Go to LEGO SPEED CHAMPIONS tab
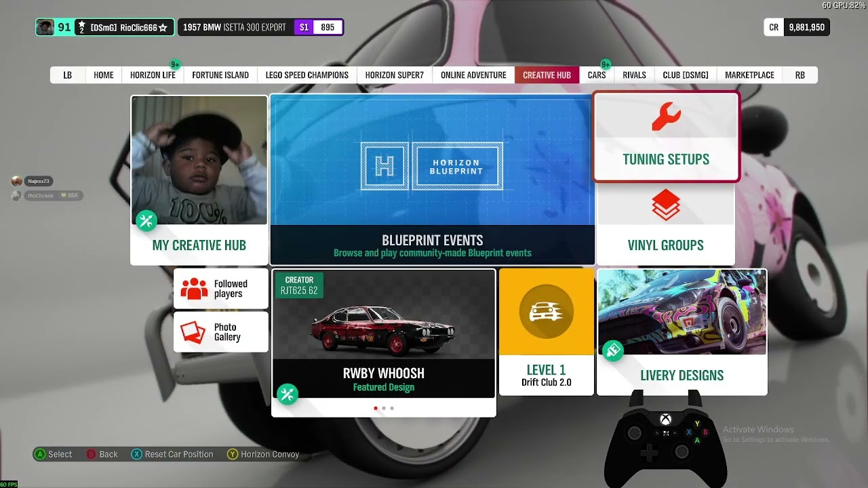Viewport: 868px width, 488px height. 307,75
